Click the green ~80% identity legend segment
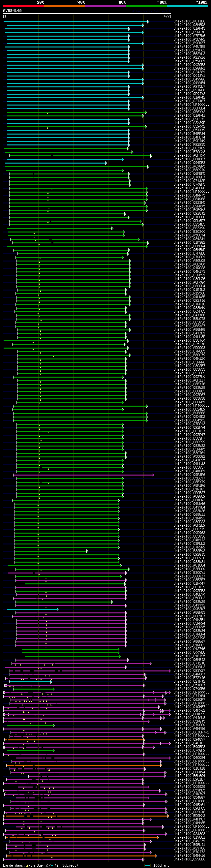Viewport: 211px width, 868px height. pyautogui.click(x=146, y=6)
